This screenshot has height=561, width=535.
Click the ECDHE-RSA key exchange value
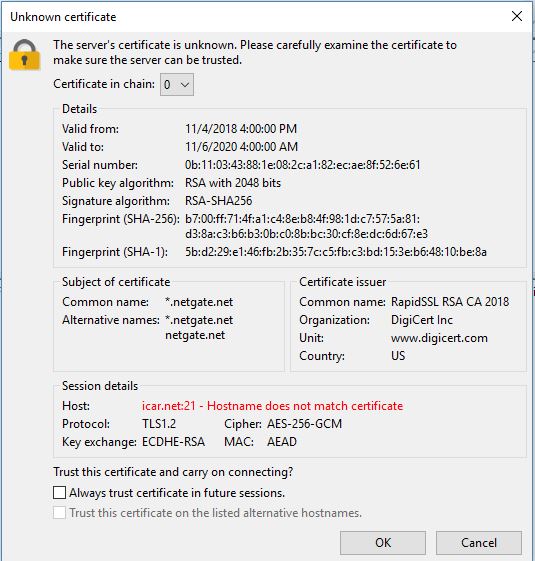point(173,442)
